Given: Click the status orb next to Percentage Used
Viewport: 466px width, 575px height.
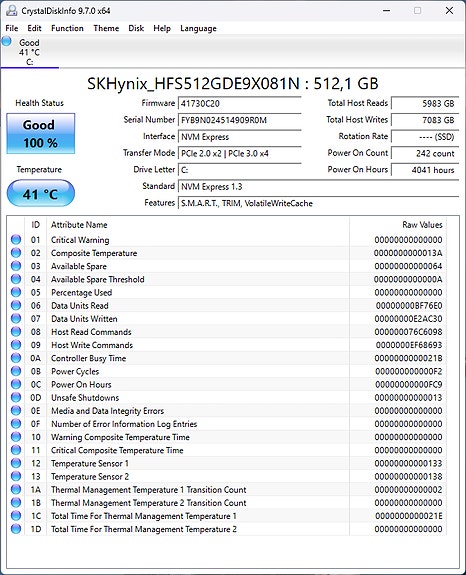Looking at the screenshot, I should (x=16, y=292).
